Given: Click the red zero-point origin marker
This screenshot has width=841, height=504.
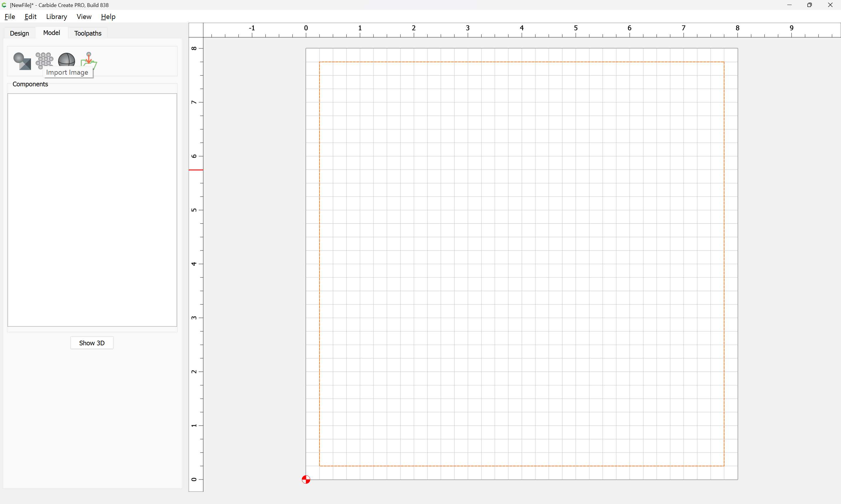Looking at the screenshot, I should [306, 479].
